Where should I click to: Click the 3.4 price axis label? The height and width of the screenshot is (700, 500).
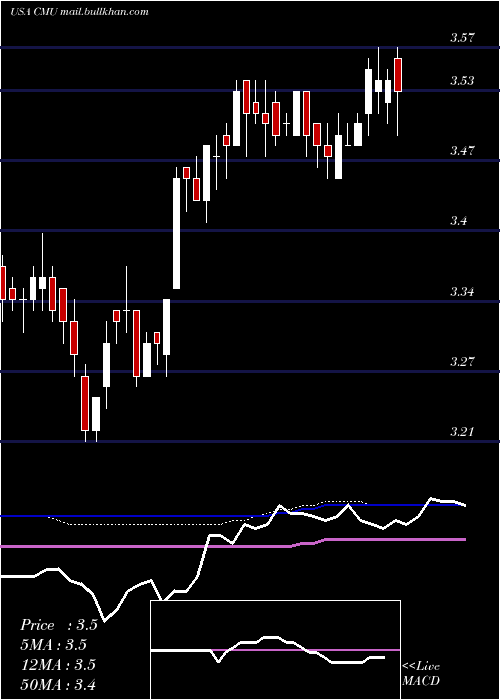tap(458, 221)
